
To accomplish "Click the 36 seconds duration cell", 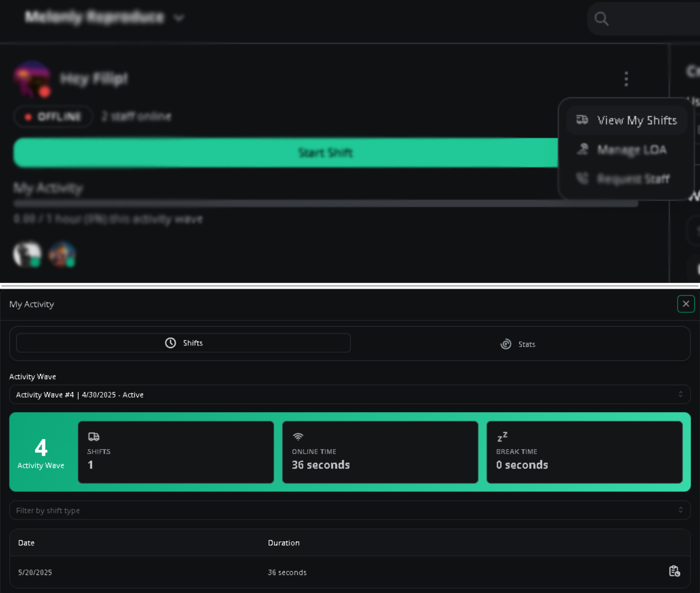I will pos(287,573).
